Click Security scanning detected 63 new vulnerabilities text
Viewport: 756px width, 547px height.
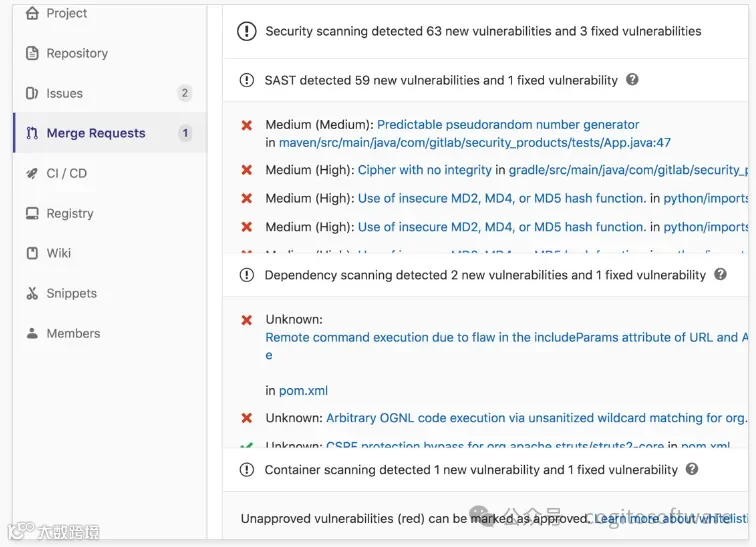(x=483, y=31)
